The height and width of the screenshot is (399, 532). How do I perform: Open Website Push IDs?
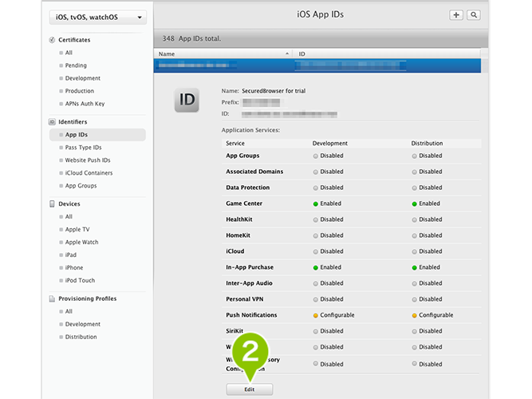pyautogui.click(x=88, y=160)
